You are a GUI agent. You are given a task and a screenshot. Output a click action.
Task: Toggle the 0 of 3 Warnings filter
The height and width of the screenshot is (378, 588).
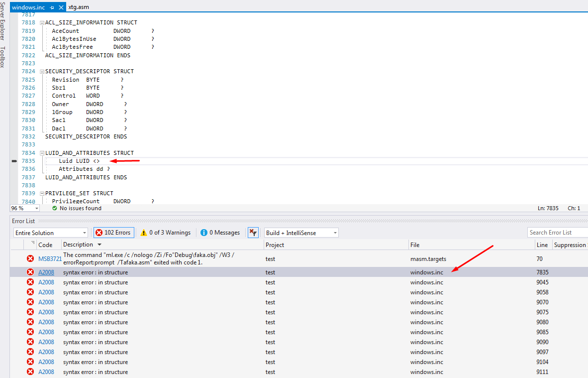point(166,233)
